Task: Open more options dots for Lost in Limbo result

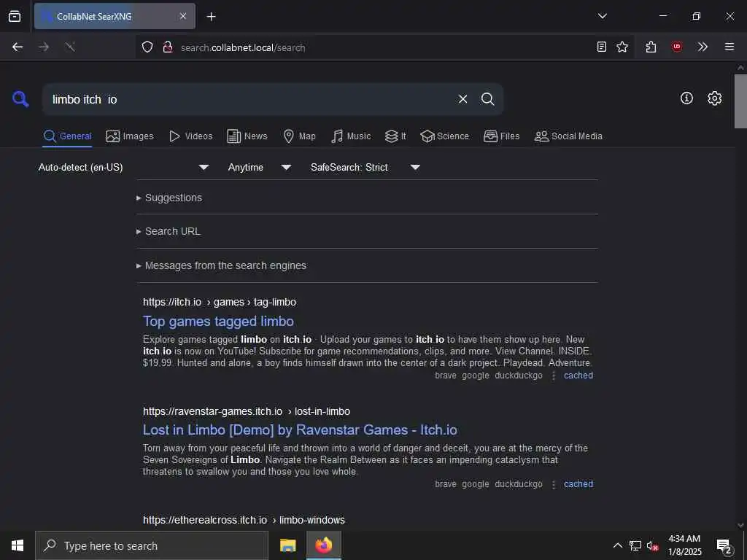Action: click(x=553, y=484)
